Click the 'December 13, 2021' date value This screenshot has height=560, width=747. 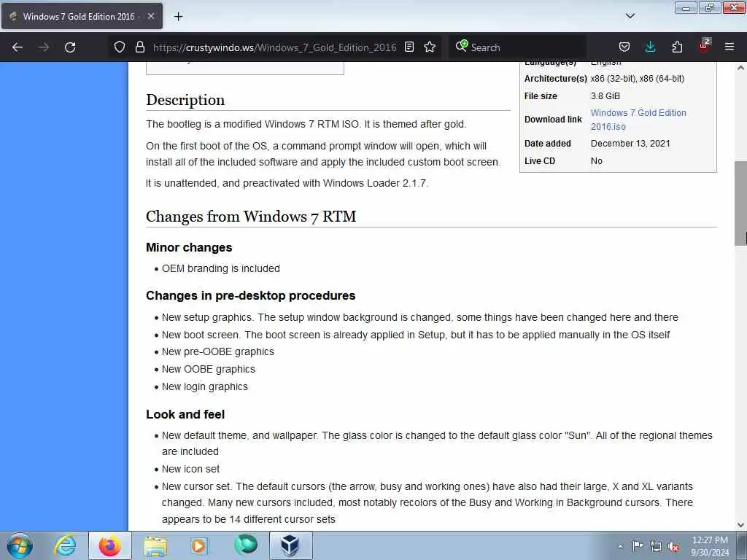click(x=630, y=144)
